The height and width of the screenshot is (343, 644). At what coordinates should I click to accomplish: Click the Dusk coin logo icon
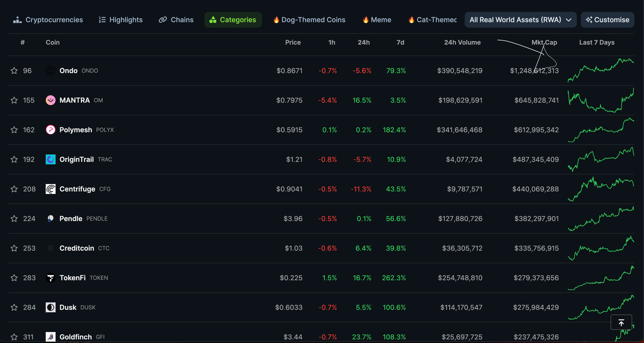pyautogui.click(x=50, y=307)
